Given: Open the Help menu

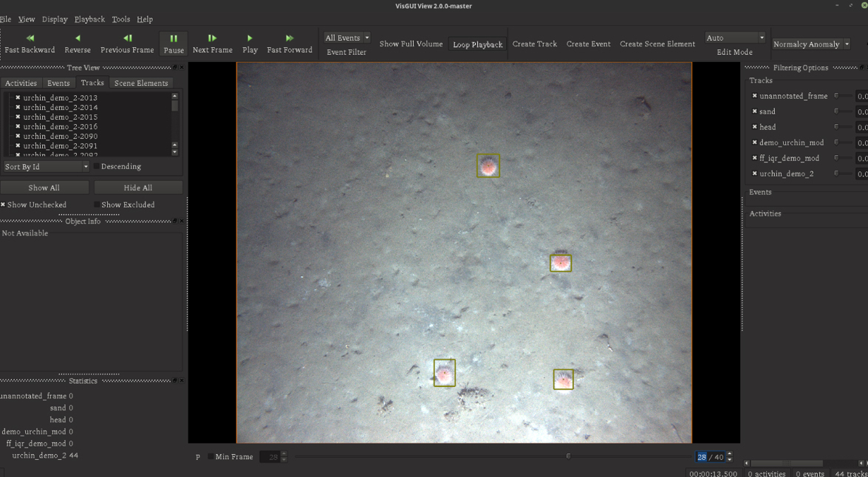Looking at the screenshot, I should (145, 18).
